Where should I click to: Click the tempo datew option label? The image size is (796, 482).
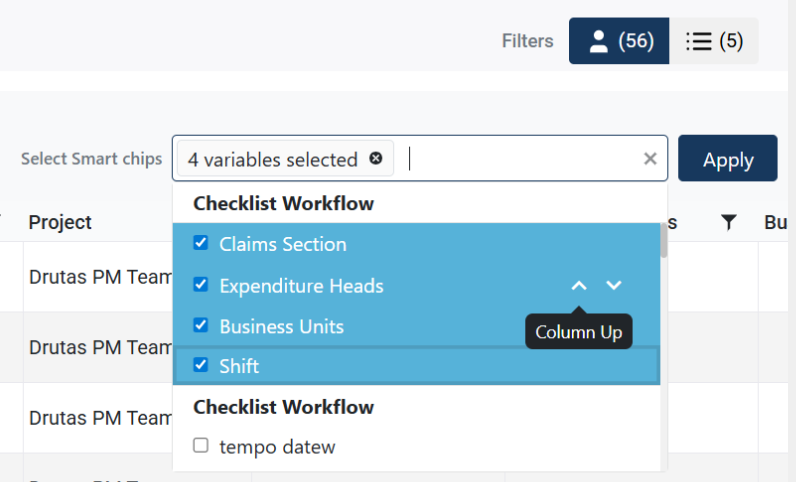point(277,447)
